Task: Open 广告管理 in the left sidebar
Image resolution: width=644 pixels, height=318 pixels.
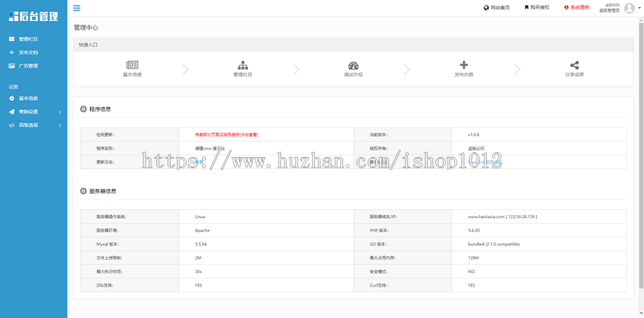Action: point(23,66)
